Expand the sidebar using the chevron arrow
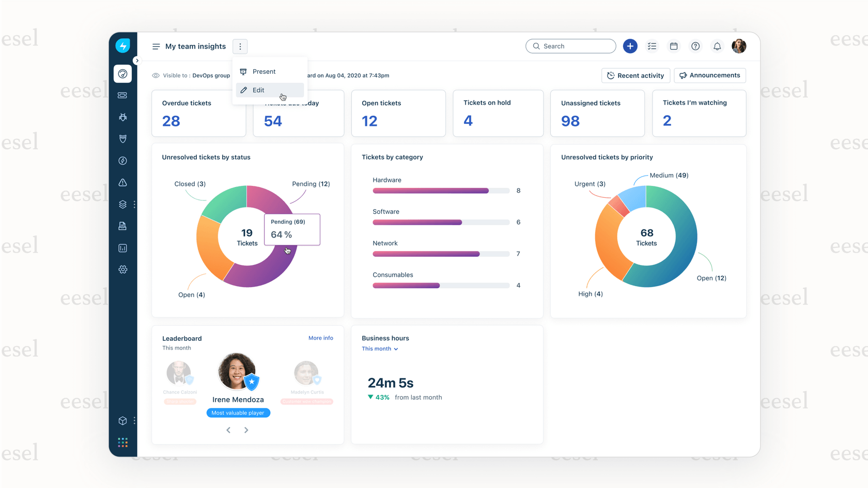The width and height of the screenshot is (868, 488). tap(137, 60)
